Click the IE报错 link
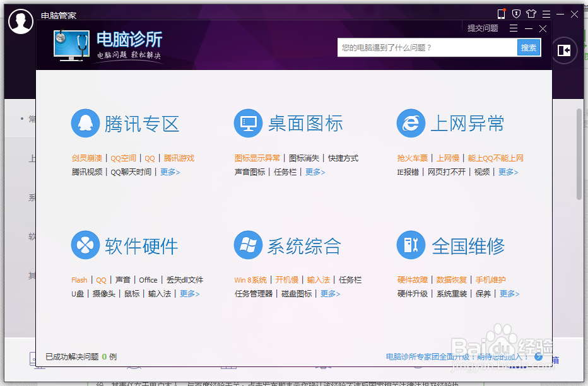 [408, 172]
